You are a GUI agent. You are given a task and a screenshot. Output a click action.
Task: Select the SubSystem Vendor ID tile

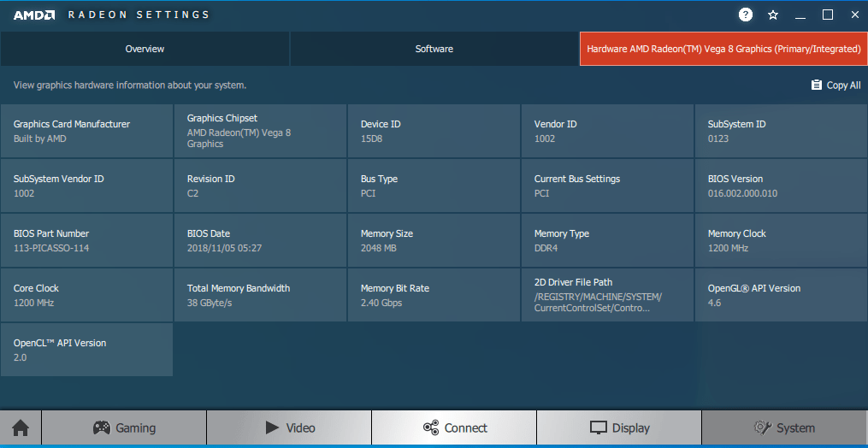(87, 186)
